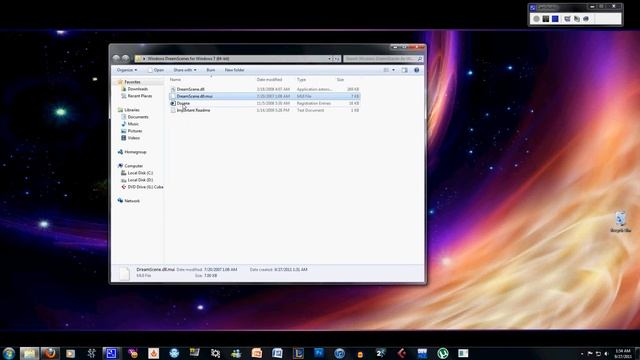
Task: Open Local Disk (C:)
Action: [140, 173]
